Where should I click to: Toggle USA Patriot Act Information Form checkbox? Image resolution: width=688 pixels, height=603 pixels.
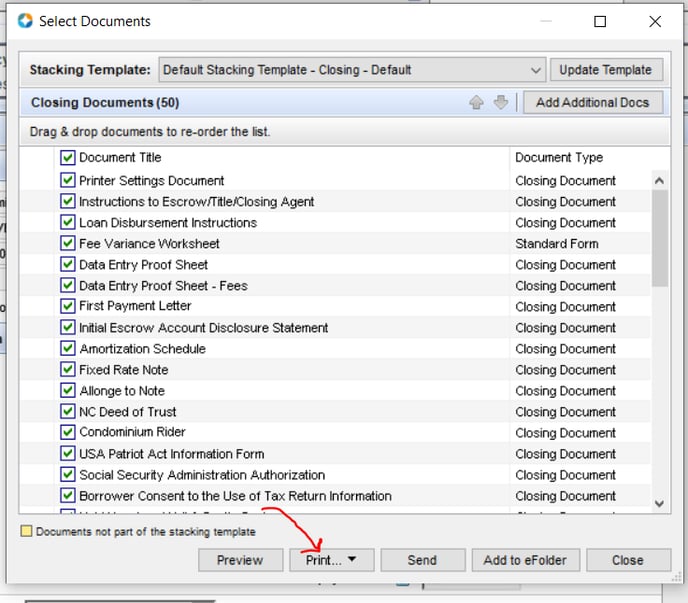pos(68,453)
